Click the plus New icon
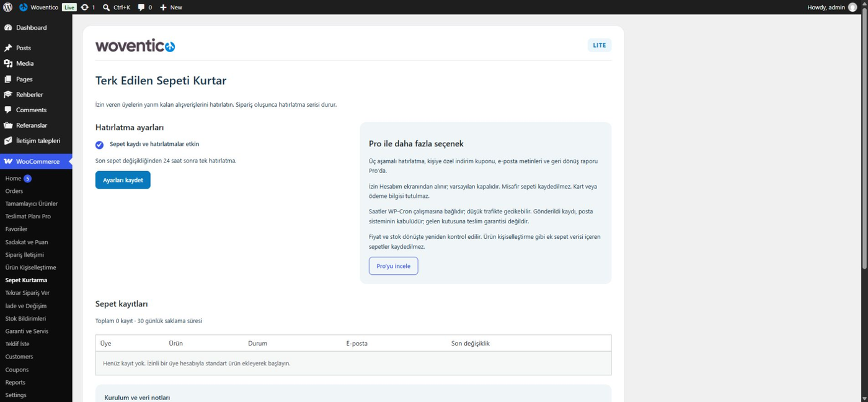The width and height of the screenshot is (868, 402). [x=163, y=7]
